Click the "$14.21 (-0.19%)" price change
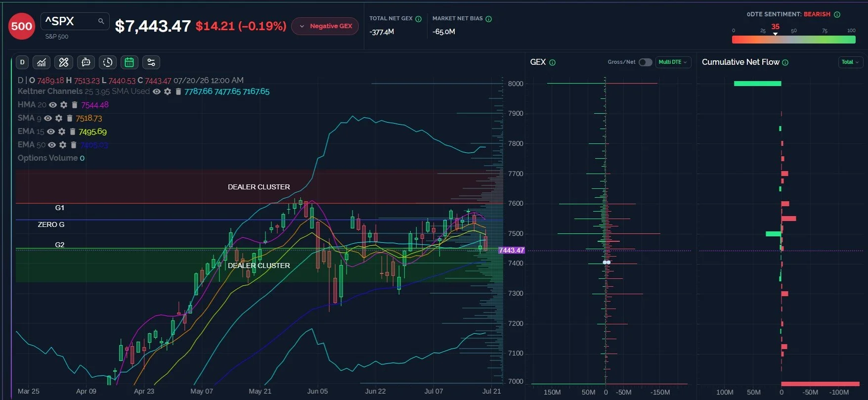868x400 pixels. pyautogui.click(x=241, y=26)
